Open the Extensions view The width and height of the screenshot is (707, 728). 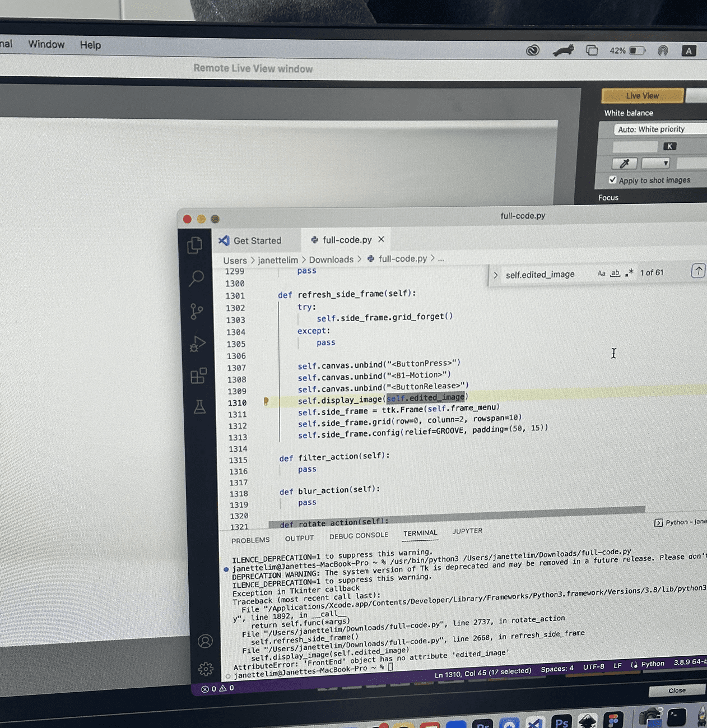click(x=199, y=375)
